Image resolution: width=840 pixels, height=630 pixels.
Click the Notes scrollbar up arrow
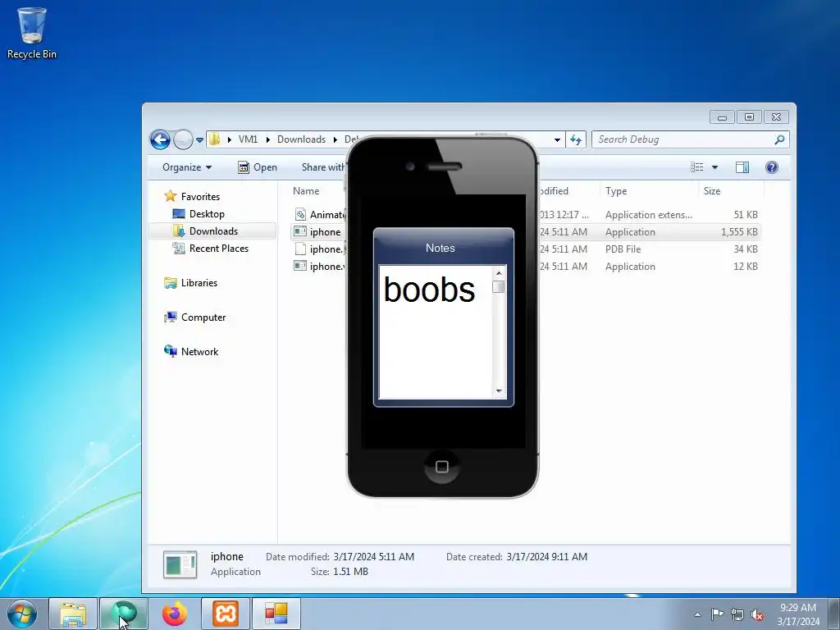point(499,273)
